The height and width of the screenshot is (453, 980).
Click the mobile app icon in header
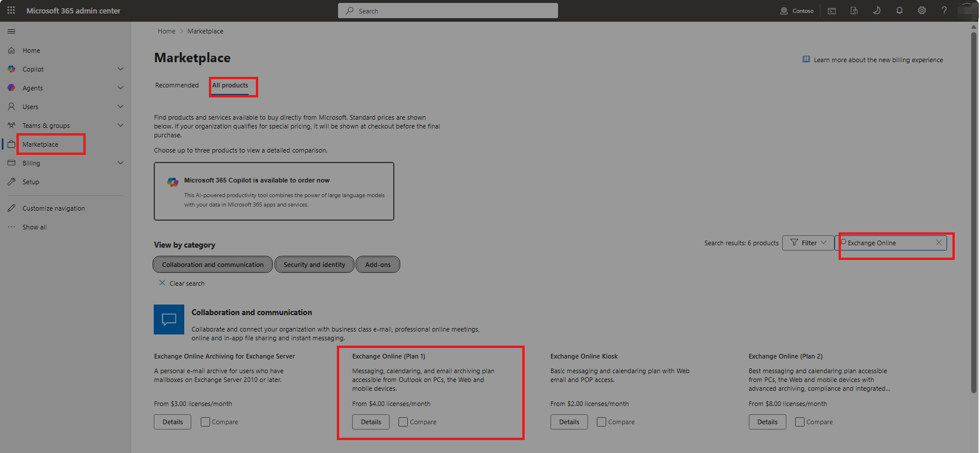tap(854, 11)
